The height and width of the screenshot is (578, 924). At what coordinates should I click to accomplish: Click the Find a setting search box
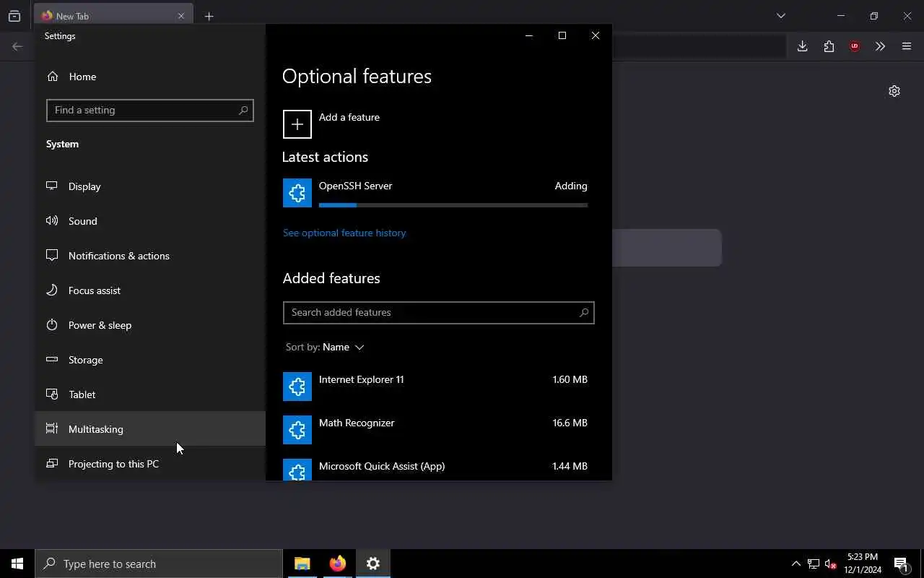pos(150,110)
